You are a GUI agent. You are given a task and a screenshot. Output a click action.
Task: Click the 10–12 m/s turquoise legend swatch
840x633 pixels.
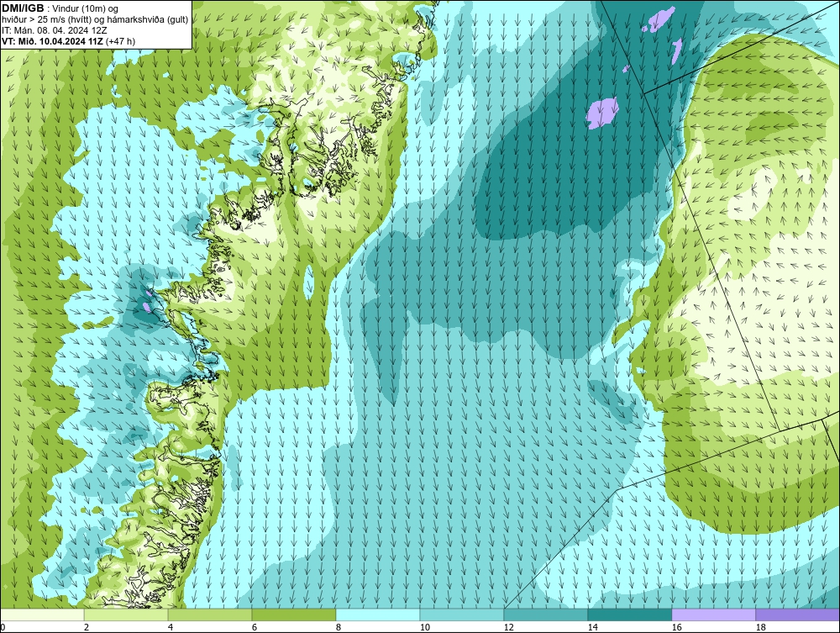point(462,615)
